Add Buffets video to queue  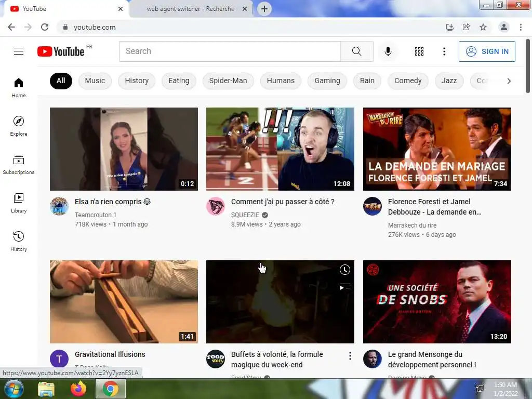point(345,287)
